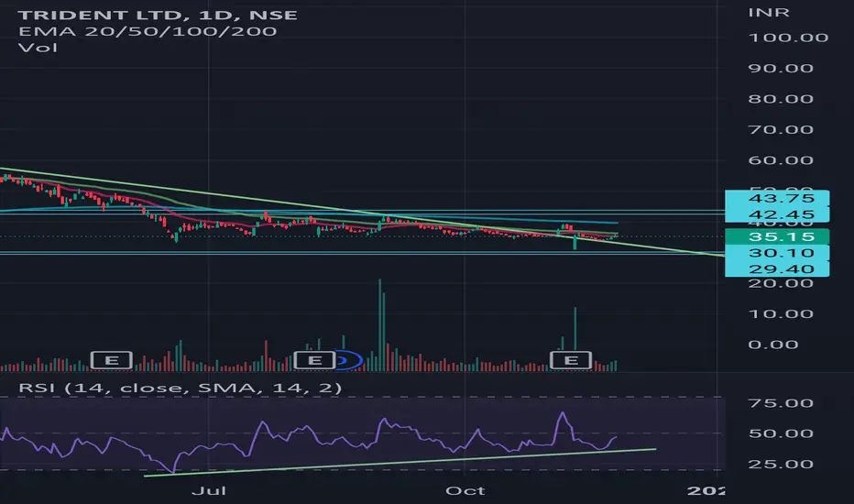Screen dimensions: 854x504
Task: Click the 50.00 RSI axis level
Action: 781,433
